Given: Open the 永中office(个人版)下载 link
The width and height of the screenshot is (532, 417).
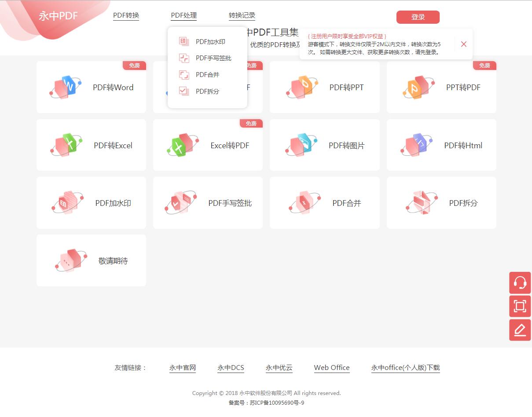Looking at the screenshot, I should (406, 368).
